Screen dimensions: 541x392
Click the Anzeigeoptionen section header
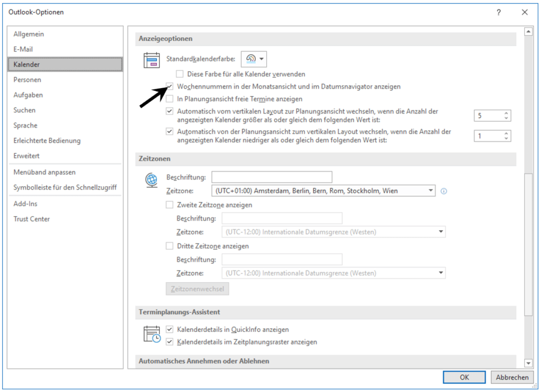click(x=325, y=39)
